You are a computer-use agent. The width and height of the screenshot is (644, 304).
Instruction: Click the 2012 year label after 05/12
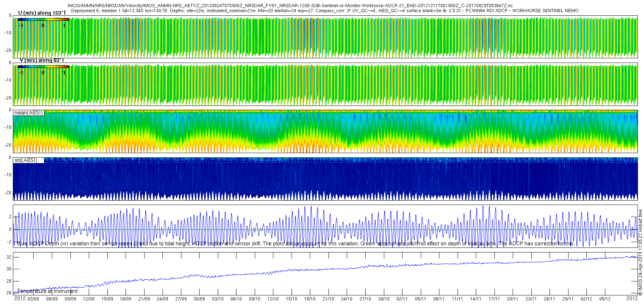(632, 298)
